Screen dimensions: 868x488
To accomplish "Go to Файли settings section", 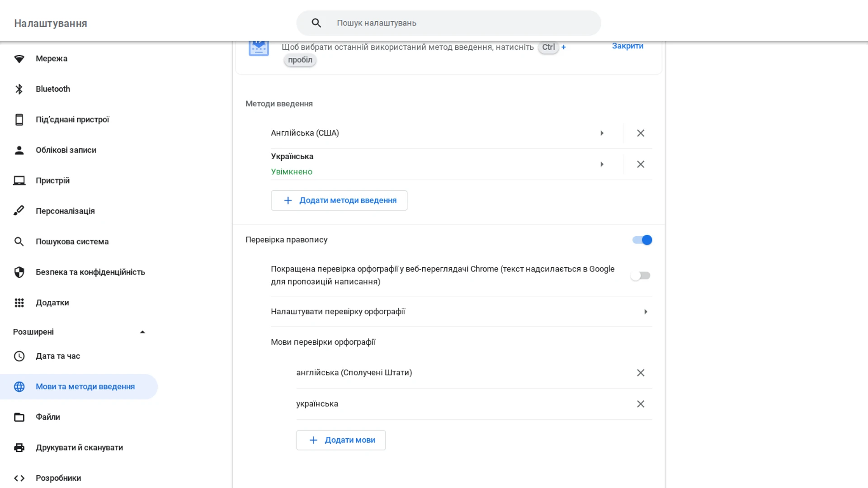I will click(x=48, y=417).
